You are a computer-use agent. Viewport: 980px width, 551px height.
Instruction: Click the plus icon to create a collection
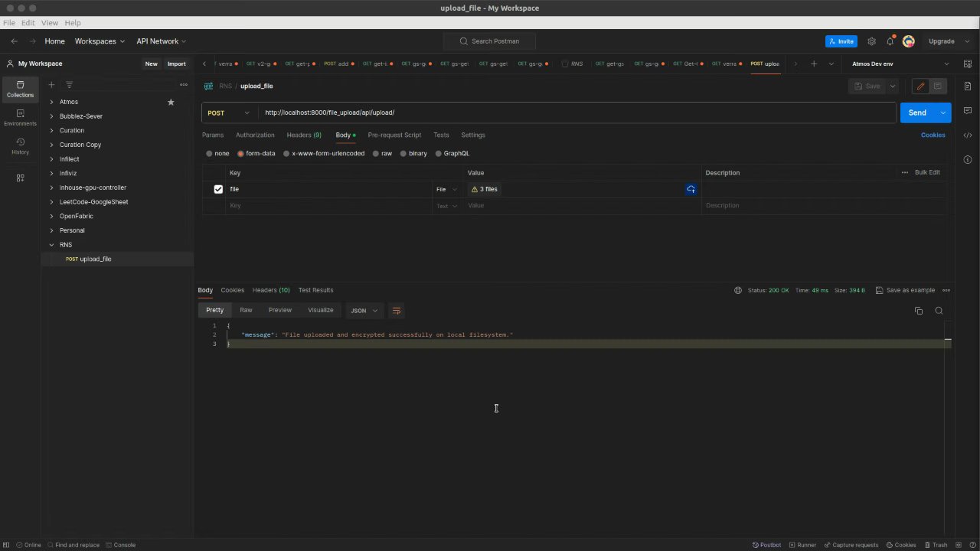(51, 85)
